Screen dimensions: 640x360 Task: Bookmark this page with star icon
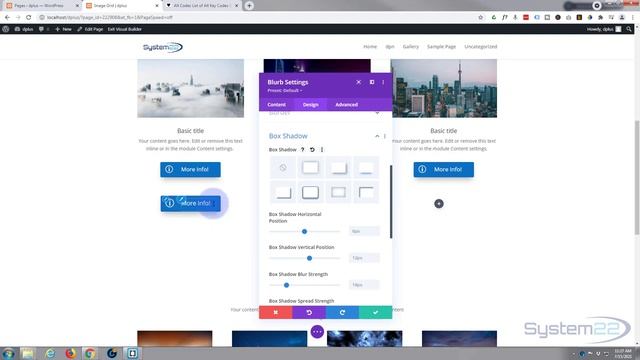pos(480,17)
